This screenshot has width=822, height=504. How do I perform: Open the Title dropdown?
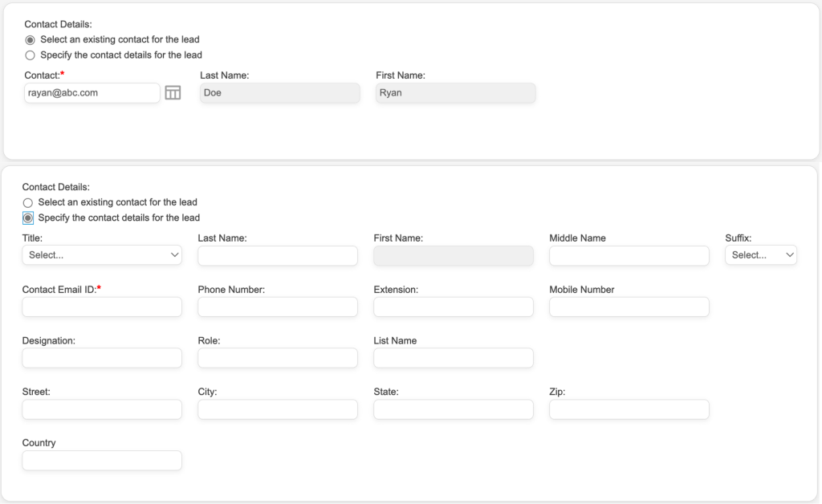(x=102, y=255)
